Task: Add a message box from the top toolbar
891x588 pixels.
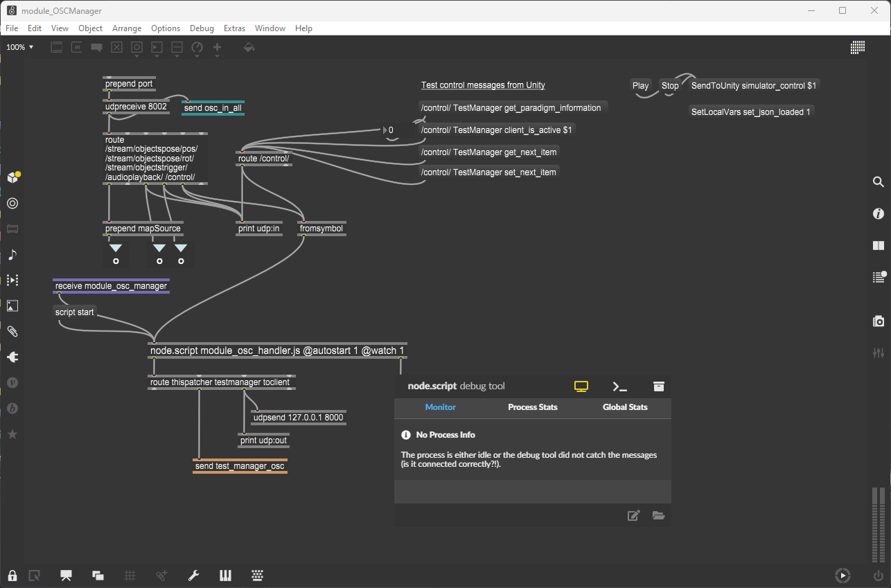Action: pyautogui.click(x=77, y=48)
